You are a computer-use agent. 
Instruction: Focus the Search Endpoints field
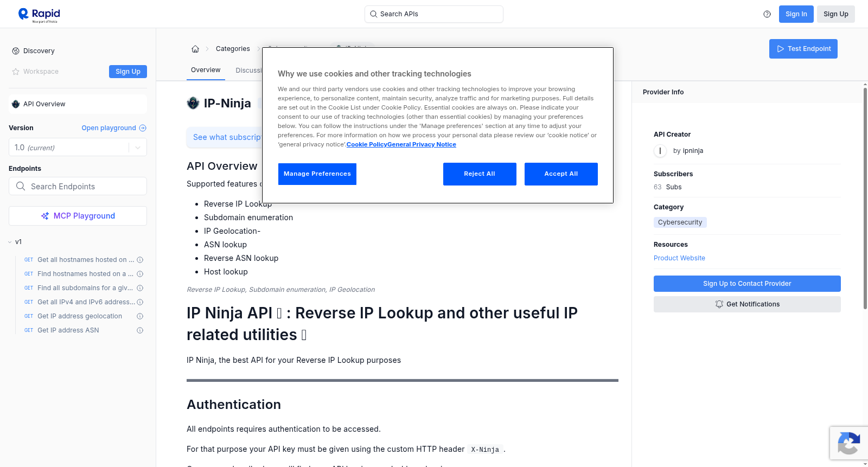(x=78, y=186)
